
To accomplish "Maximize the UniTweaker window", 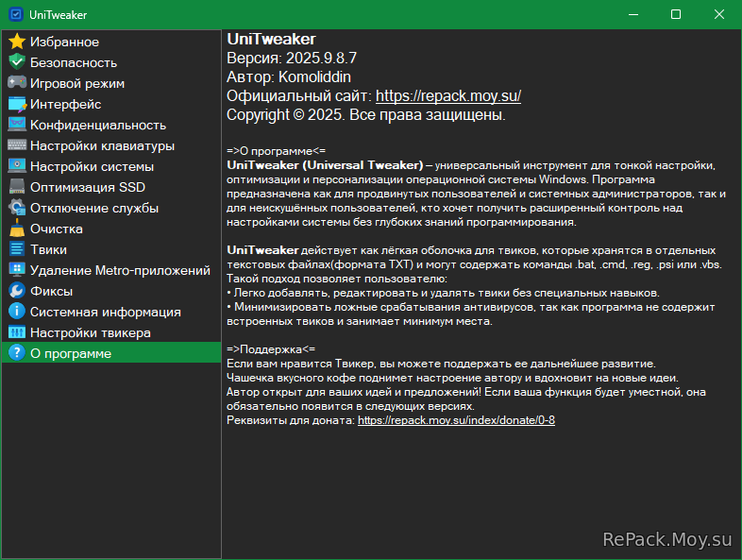I will point(676,14).
